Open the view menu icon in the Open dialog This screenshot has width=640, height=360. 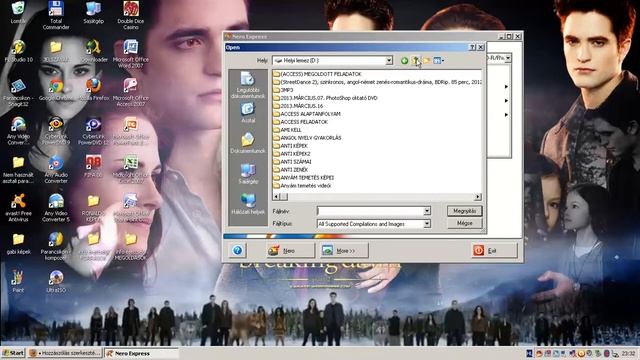pyautogui.click(x=438, y=61)
